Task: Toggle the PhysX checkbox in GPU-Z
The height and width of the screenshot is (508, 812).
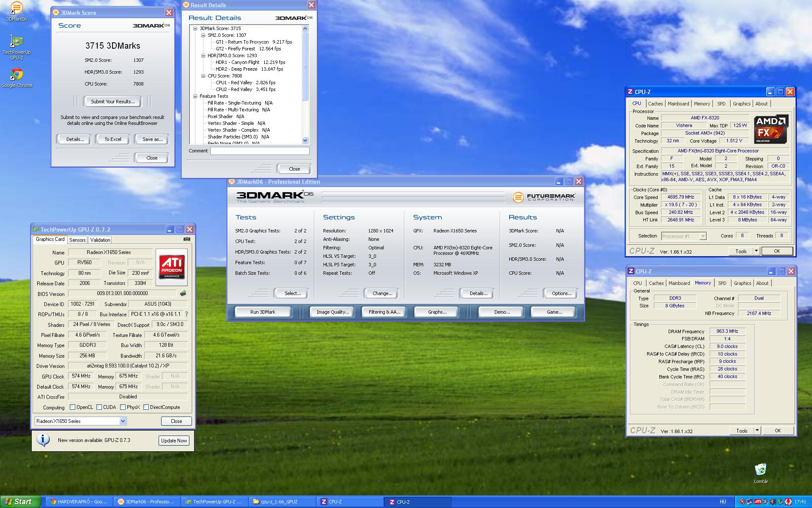Action: pyautogui.click(x=123, y=407)
